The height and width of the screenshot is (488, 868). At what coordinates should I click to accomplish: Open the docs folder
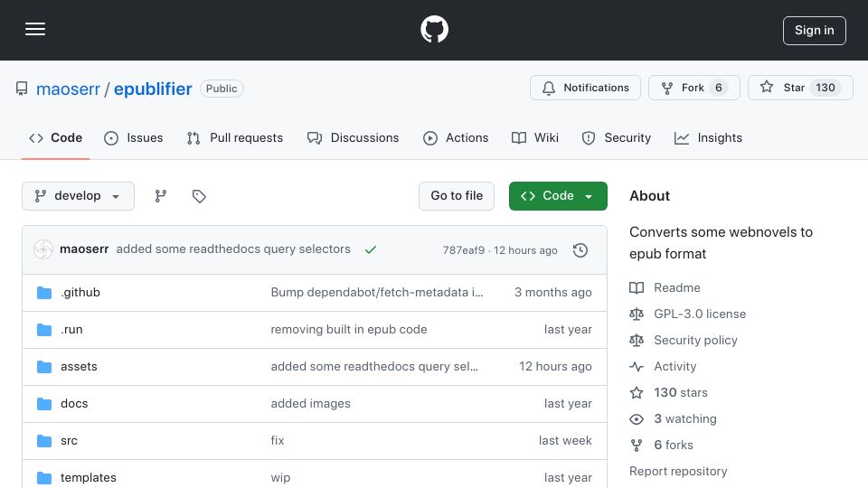tap(74, 403)
